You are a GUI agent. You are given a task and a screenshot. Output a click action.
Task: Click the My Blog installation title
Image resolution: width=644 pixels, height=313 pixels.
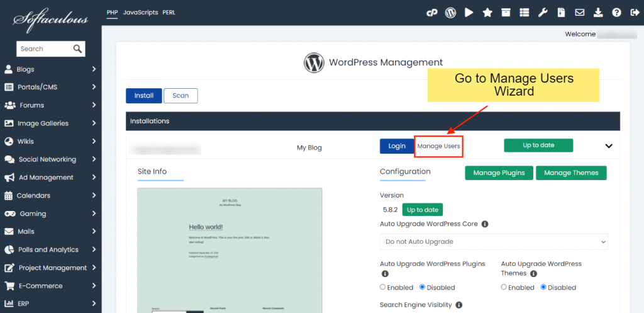pyautogui.click(x=309, y=147)
